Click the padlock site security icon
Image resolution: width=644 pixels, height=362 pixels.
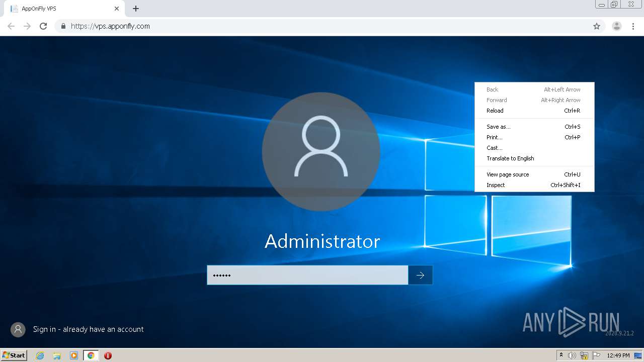click(63, 26)
